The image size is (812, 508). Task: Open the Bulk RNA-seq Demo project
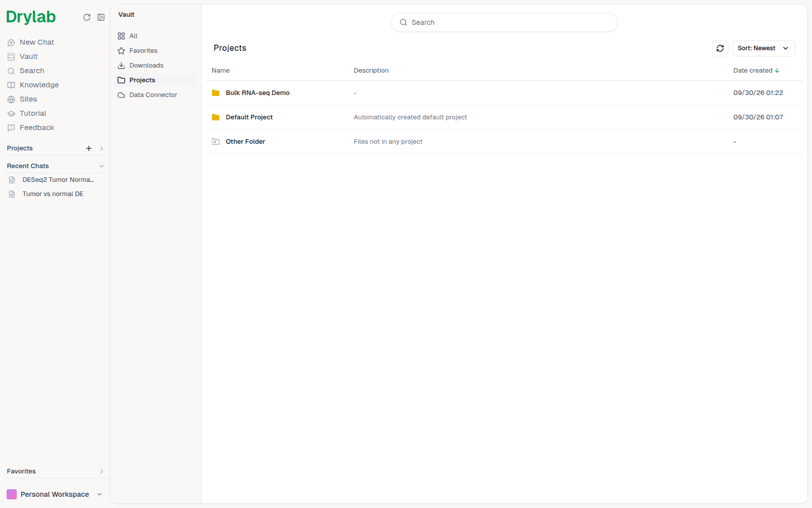pos(504,93)
